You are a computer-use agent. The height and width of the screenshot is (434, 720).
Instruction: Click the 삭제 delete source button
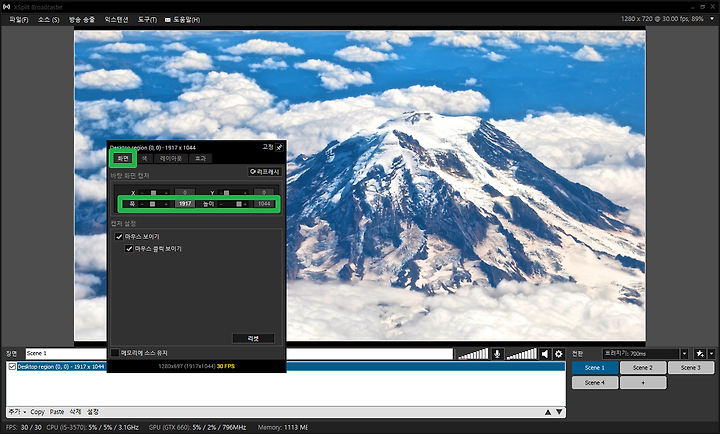75,412
